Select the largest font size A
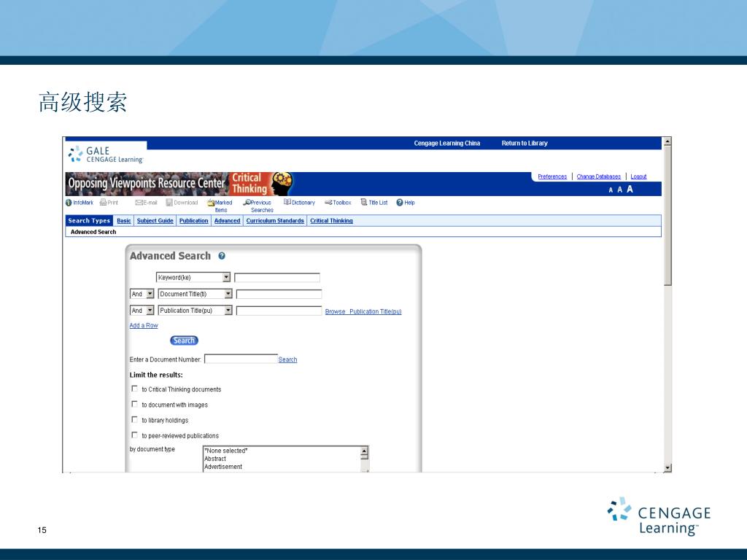Viewport: 747px width, 560px height. pyautogui.click(x=630, y=189)
